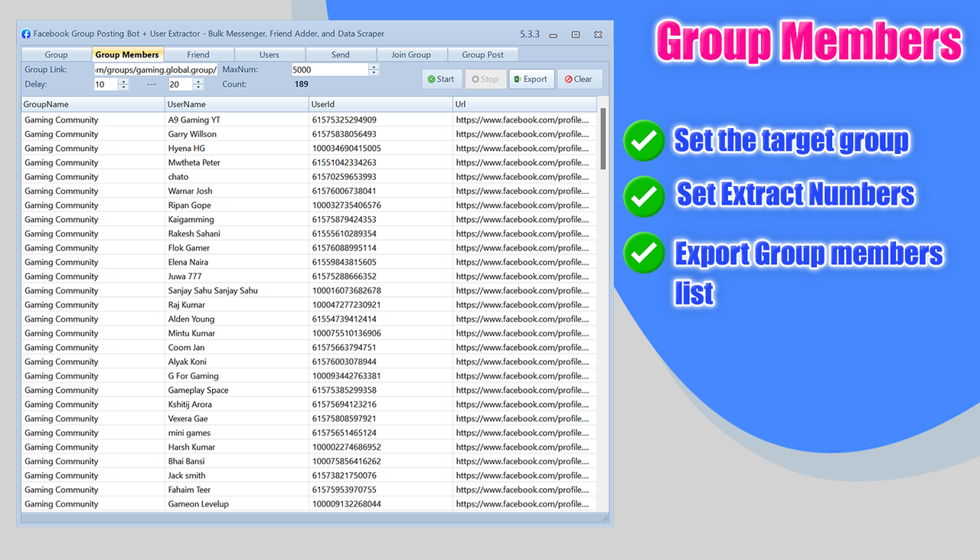This screenshot has height=560, width=980.
Task: Click the G For Gaming cell
Action: click(237, 376)
